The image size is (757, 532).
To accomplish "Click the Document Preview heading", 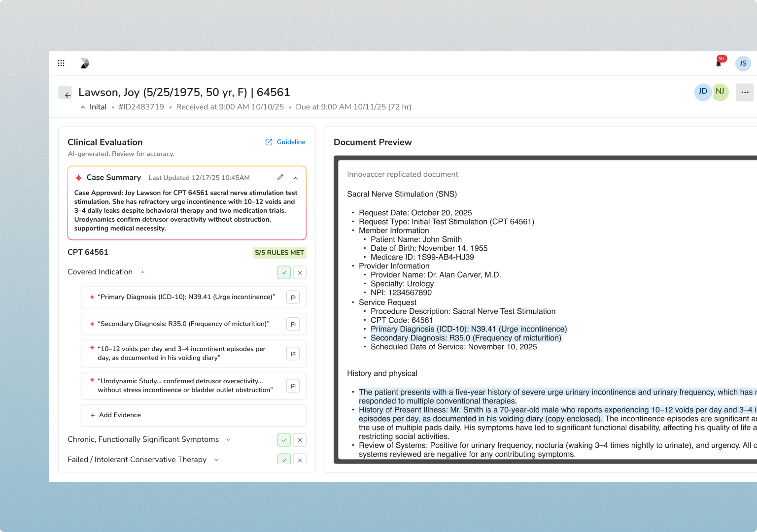I will 373,142.
